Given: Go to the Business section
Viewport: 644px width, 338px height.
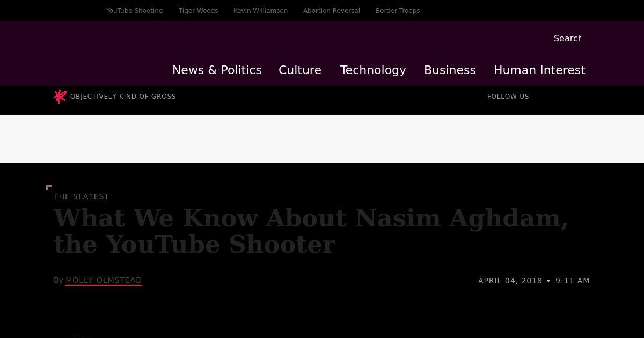Looking at the screenshot, I should [450, 70].
